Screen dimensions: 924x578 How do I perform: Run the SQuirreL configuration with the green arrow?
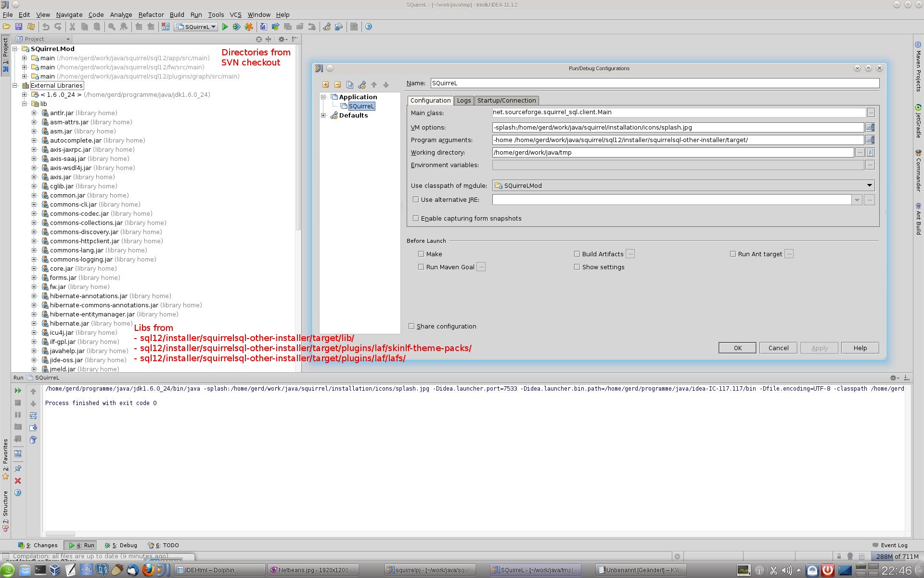225,26
